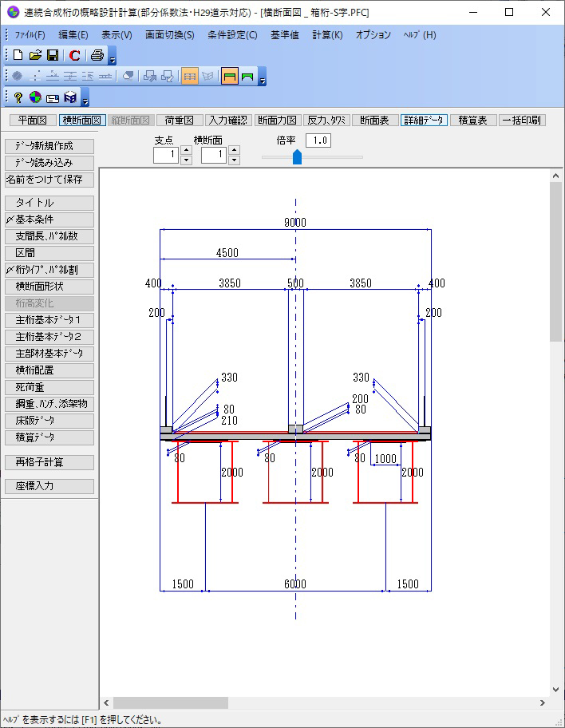565x728 pixels.
Task: Open the 画面切換(S) menu
Action: pos(169,35)
